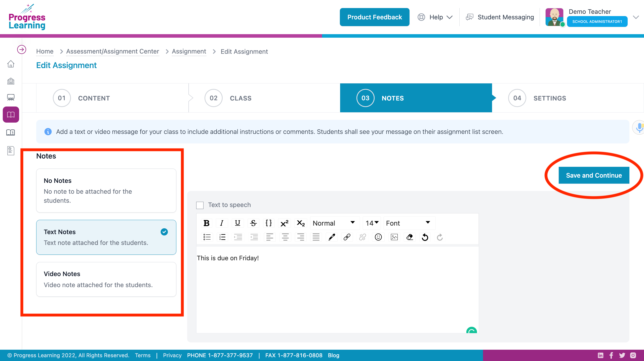Viewport: 644px width, 361px height.
Task: Open Home from sidebar icon
Action: click(x=11, y=64)
